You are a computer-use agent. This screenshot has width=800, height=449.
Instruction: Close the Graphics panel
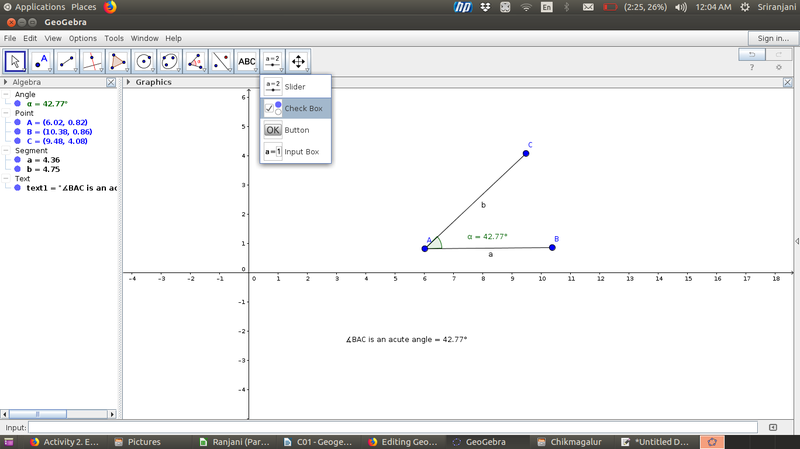tap(787, 82)
